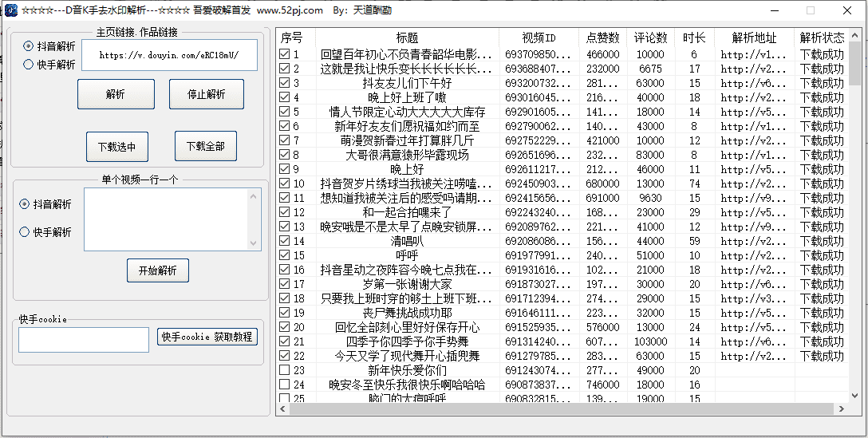This screenshot has width=868, height=438.
Task: Click 下载成功 status in row 1
Action: click(x=822, y=54)
